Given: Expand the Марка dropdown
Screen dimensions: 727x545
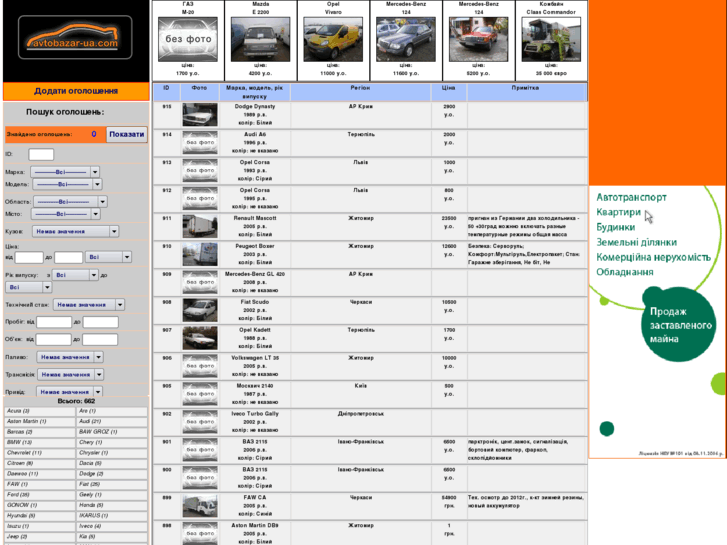Looking at the screenshot, I should (66, 172).
